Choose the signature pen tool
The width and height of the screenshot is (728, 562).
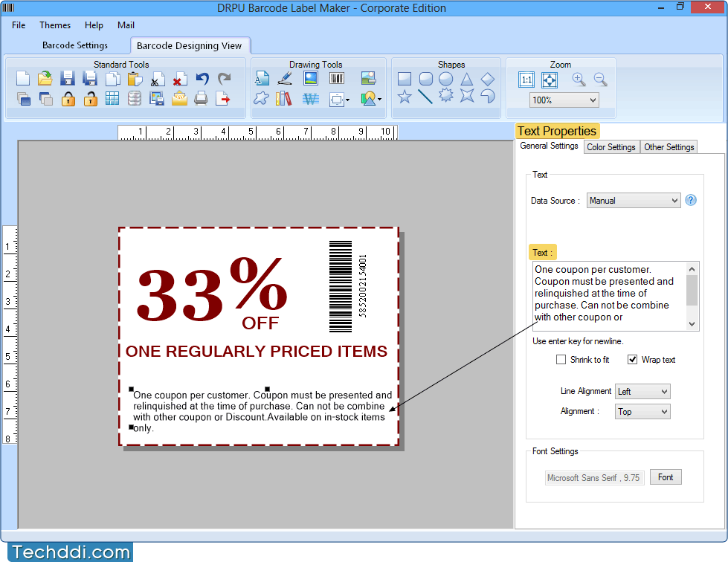(285, 78)
